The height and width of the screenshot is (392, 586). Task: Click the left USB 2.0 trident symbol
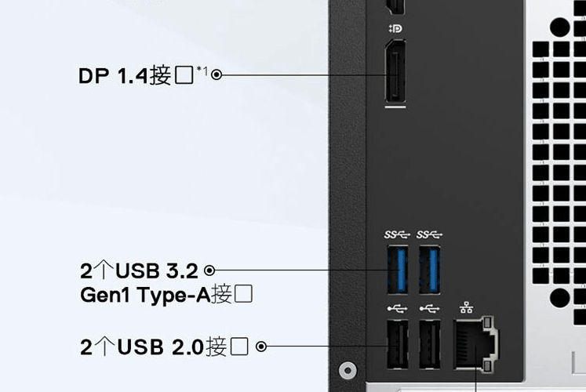(397, 309)
